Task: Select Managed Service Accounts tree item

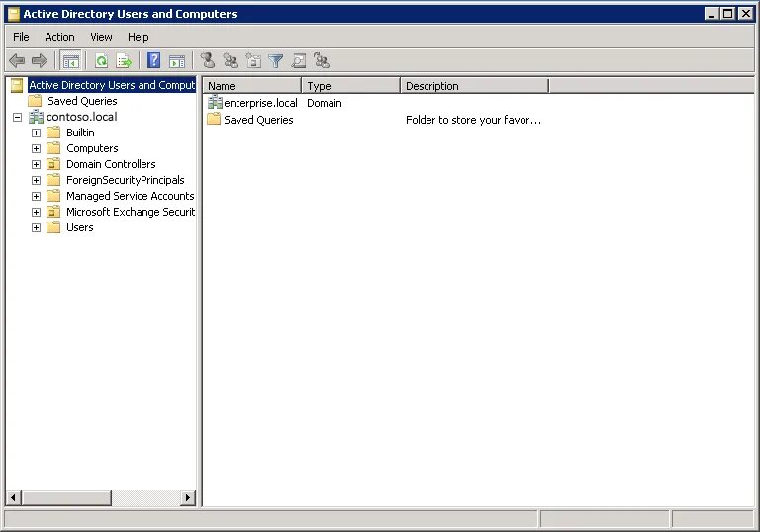Action: pyautogui.click(x=131, y=196)
